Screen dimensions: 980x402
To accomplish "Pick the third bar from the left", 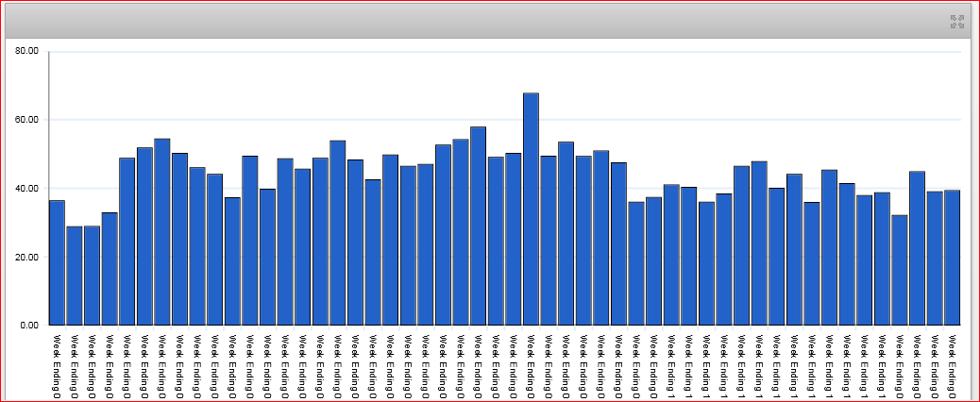I will 92,276.
